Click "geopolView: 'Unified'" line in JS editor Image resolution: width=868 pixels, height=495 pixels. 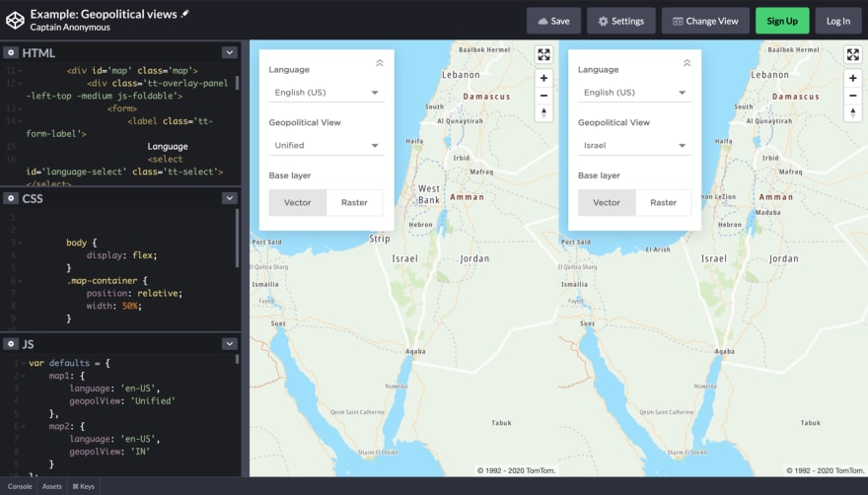[121, 401]
